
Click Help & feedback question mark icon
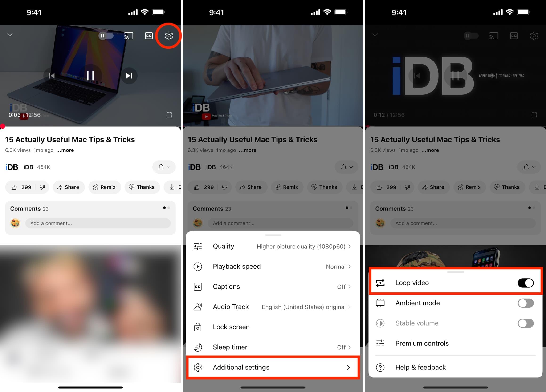(380, 368)
